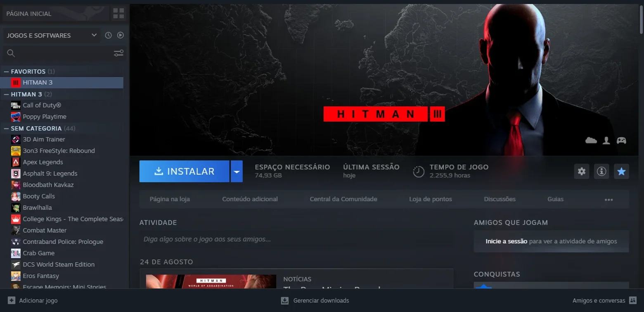Open Amigos e conversas
The image size is (644, 312).
click(599, 300)
